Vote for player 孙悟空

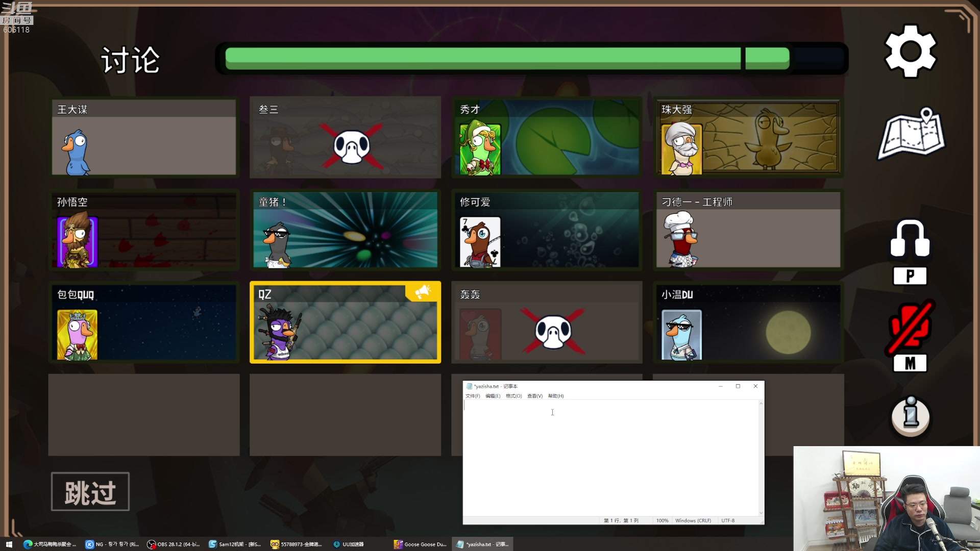pos(144,230)
